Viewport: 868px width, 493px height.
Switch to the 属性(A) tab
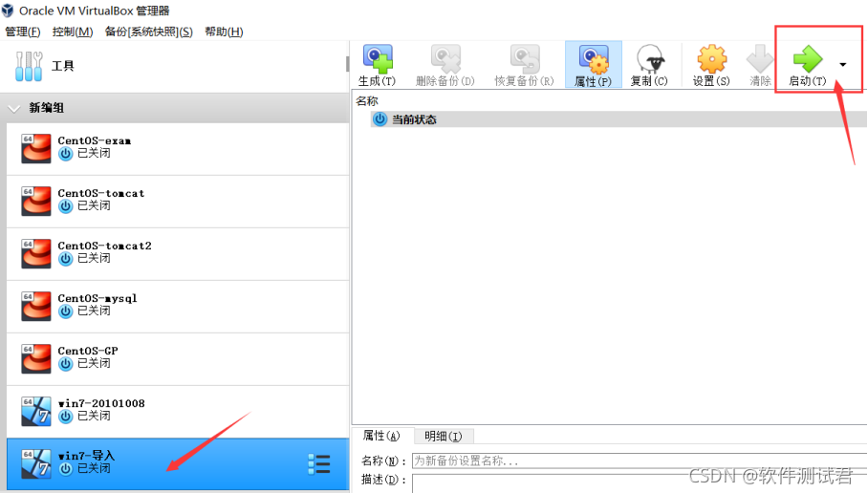pos(381,436)
